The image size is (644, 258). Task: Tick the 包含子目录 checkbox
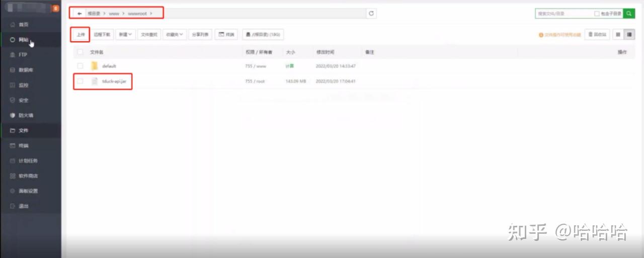tap(597, 14)
